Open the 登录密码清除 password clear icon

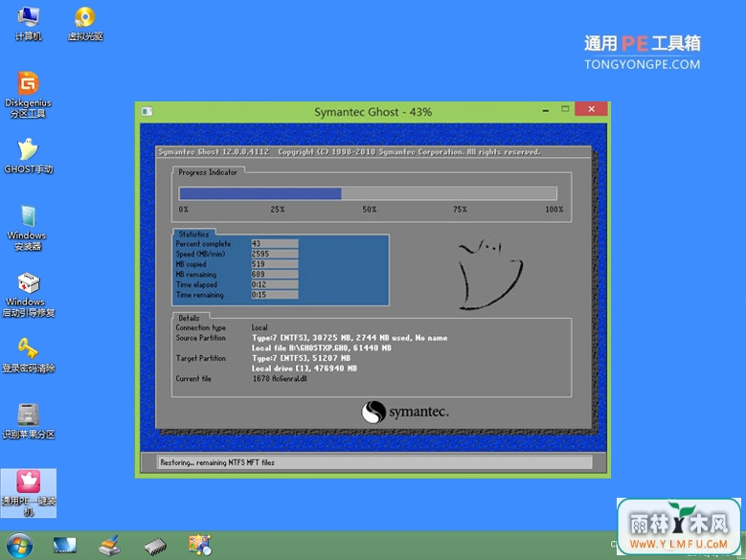point(28,355)
